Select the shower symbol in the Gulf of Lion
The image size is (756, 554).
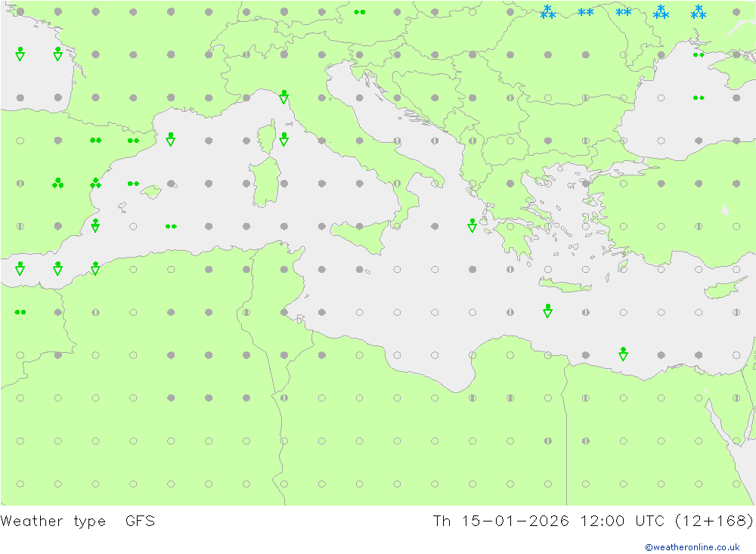[171, 139]
